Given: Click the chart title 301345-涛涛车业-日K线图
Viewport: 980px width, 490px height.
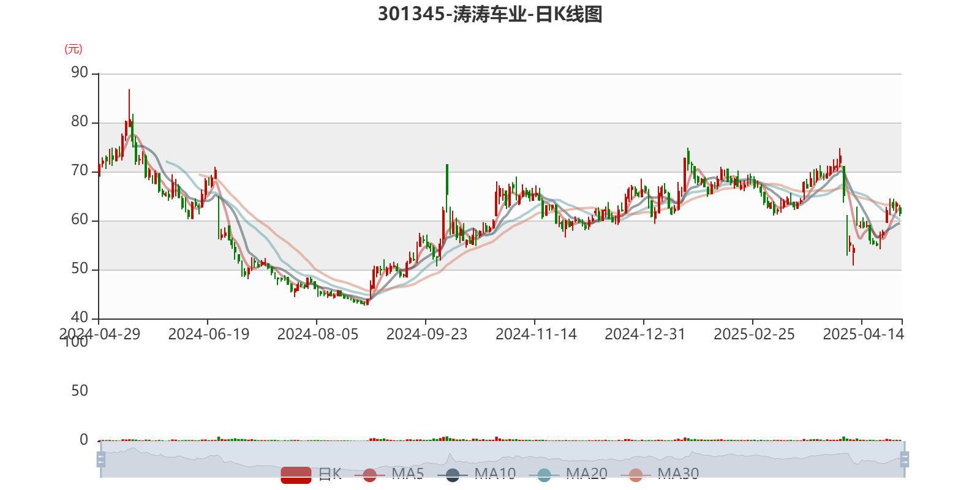Looking at the screenshot, I should tap(490, 14).
